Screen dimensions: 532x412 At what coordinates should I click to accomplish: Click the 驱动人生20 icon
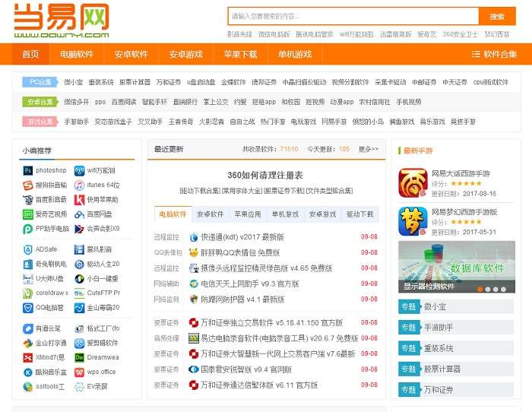point(79,264)
